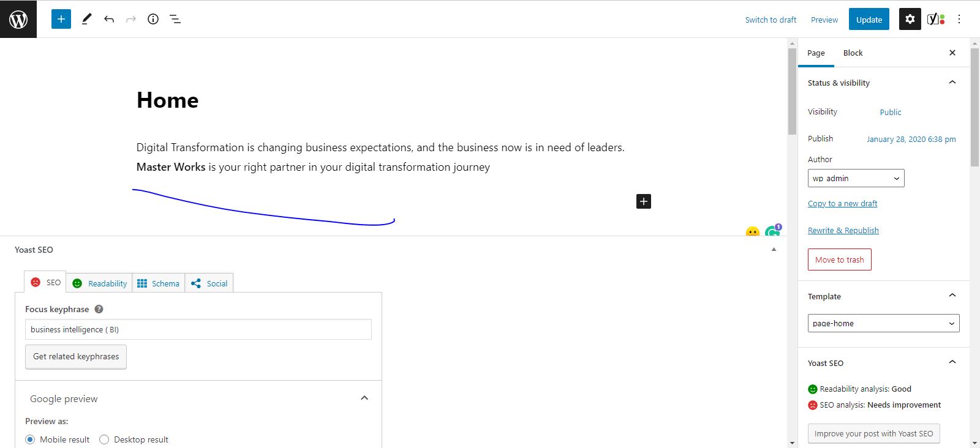The width and height of the screenshot is (980, 448).
Task: Collapse the Google preview section
Action: click(364, 398)
